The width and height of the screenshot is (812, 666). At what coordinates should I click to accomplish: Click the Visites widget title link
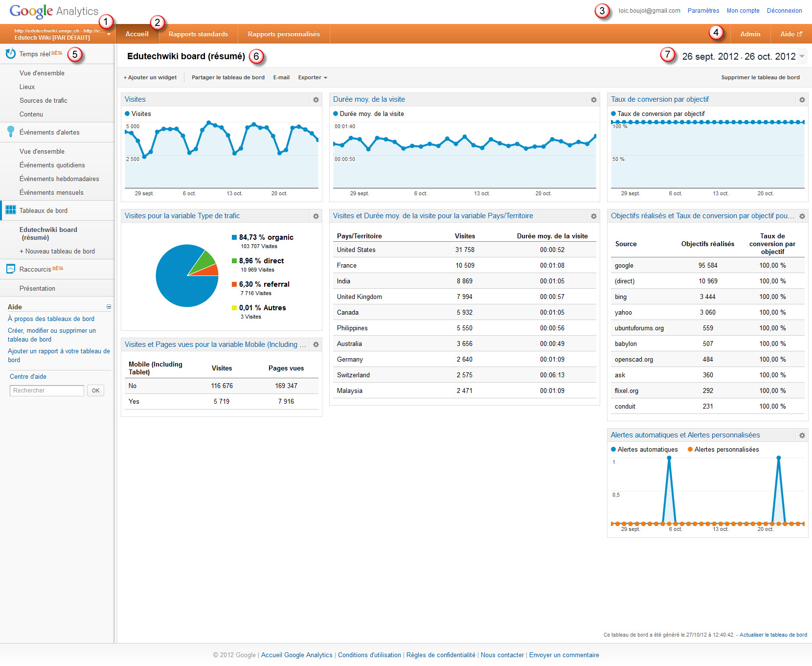click(x=135, y=99)
